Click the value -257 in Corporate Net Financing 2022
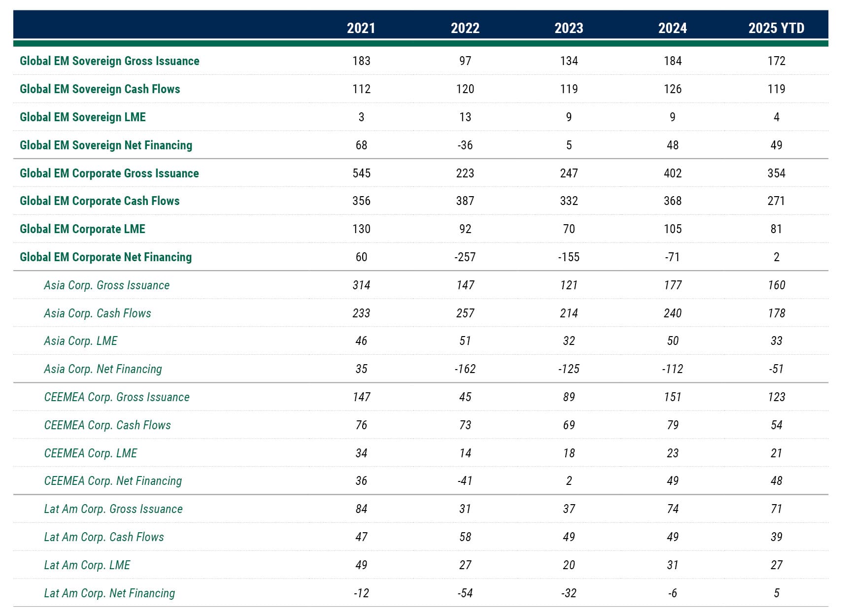The width and height of the screenshot is (852, 616). click(x=466, y=257)
